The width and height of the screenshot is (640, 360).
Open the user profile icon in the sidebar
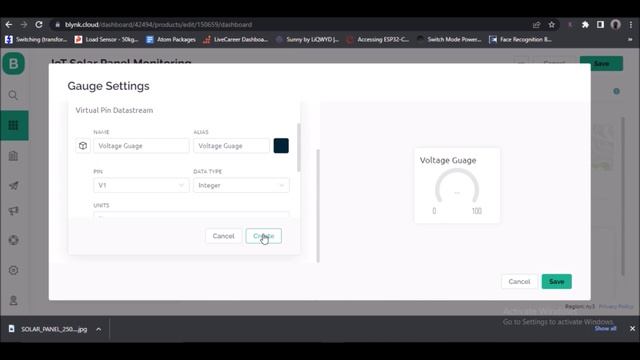(x=13, y=301)
